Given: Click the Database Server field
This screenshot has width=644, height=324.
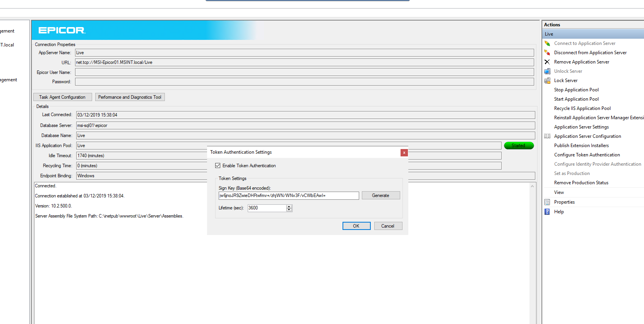Looking at the screenshot, I should (x=306, y=125).
